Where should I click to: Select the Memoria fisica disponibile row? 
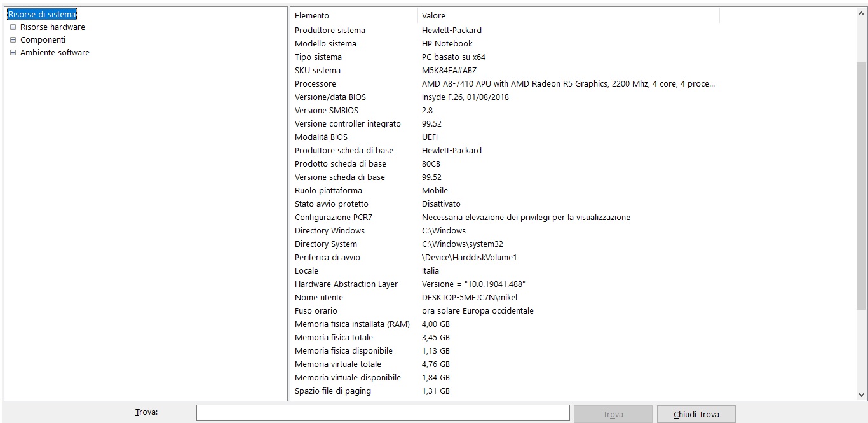click(505, 350)
